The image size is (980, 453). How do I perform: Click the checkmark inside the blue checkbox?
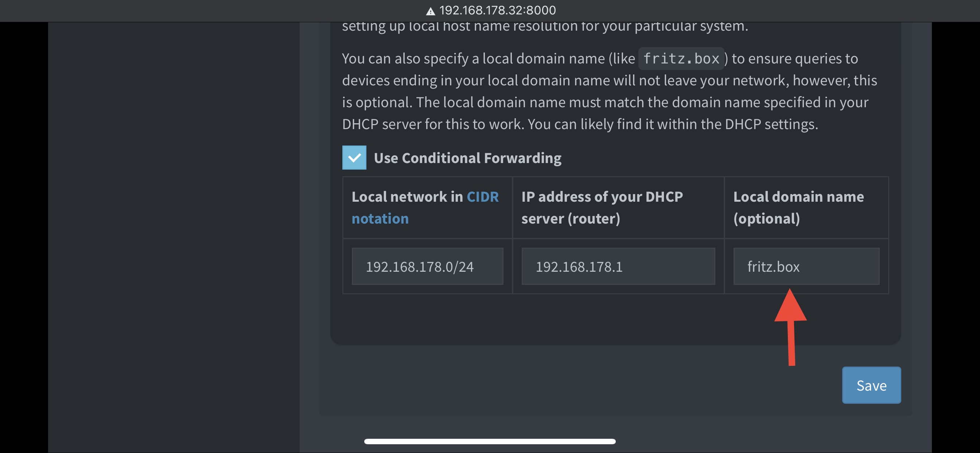[x=354, y=158]
